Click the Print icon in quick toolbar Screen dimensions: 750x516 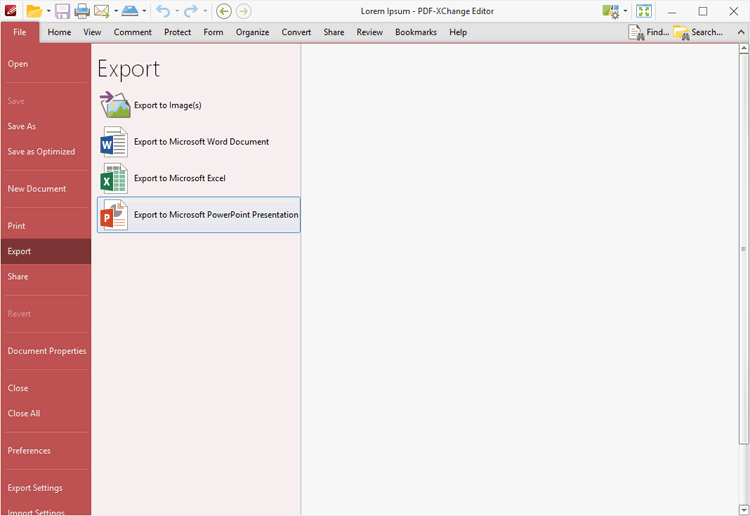[82, 11]
